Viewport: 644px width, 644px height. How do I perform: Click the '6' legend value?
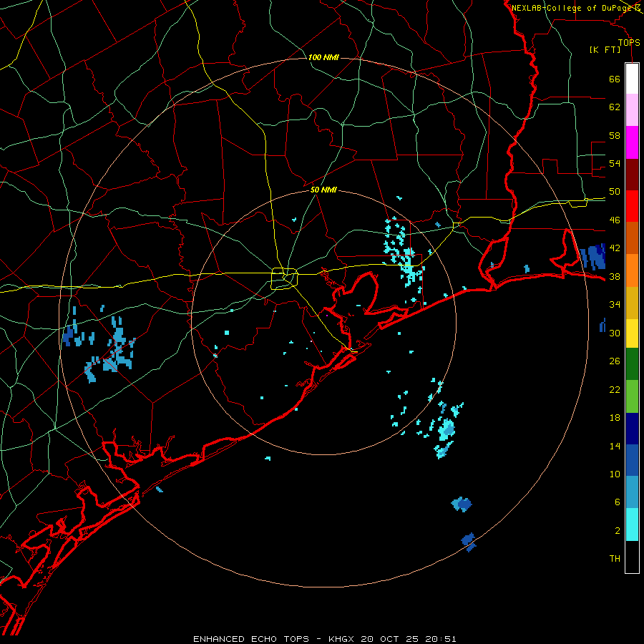[618, 502]
